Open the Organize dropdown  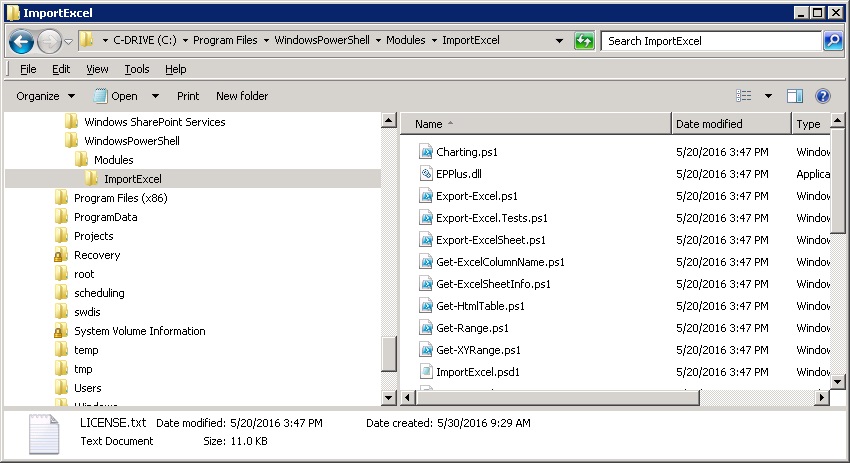(x=46, y=96)
